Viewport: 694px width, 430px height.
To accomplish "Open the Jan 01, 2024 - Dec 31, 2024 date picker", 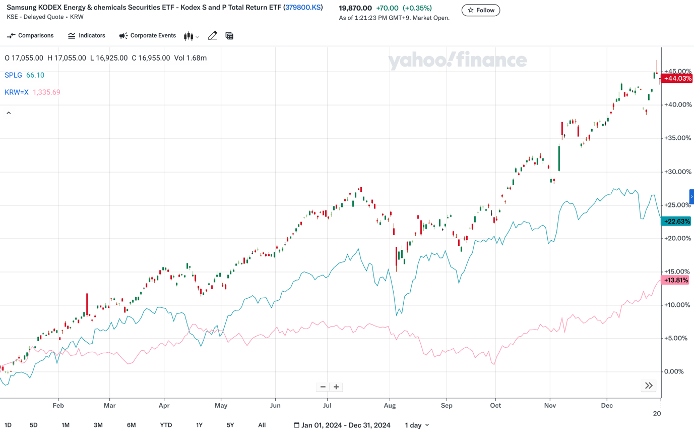I will 342,425.
